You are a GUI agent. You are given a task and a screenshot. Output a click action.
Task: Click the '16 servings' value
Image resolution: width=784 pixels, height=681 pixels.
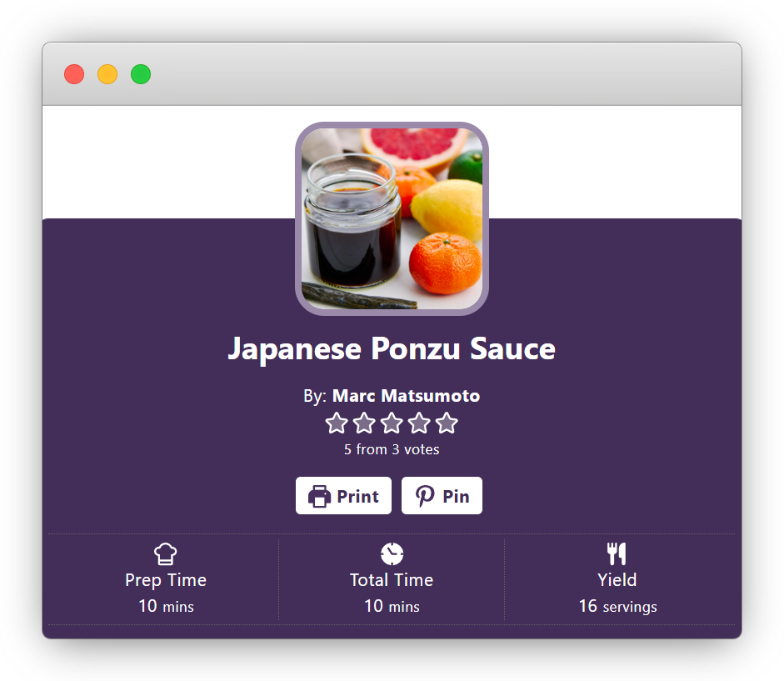[618, 606]
